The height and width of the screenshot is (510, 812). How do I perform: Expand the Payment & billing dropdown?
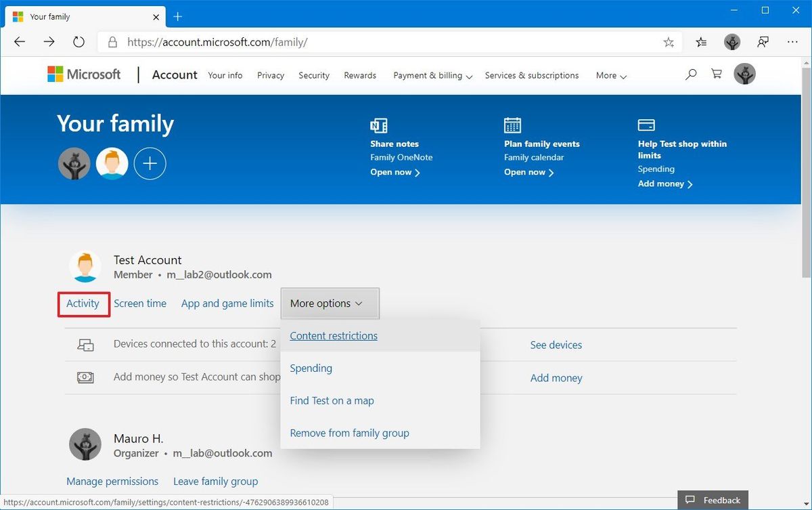pyautogui.click(x=432, y=75)
